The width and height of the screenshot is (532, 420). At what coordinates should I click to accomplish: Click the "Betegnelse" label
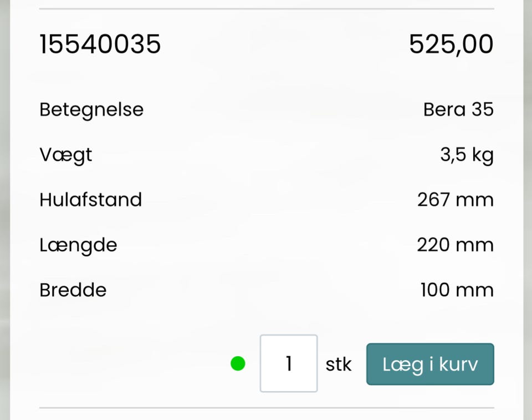point(91,109)
